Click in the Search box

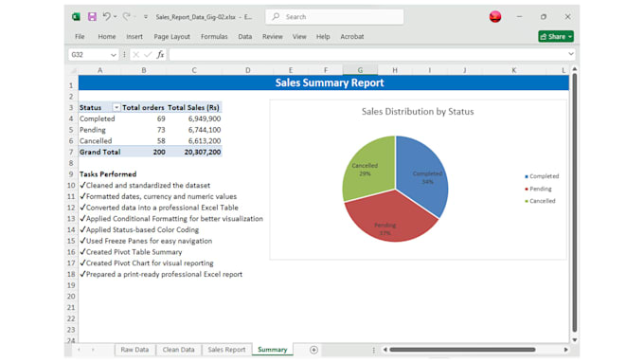tap(334, 17)
